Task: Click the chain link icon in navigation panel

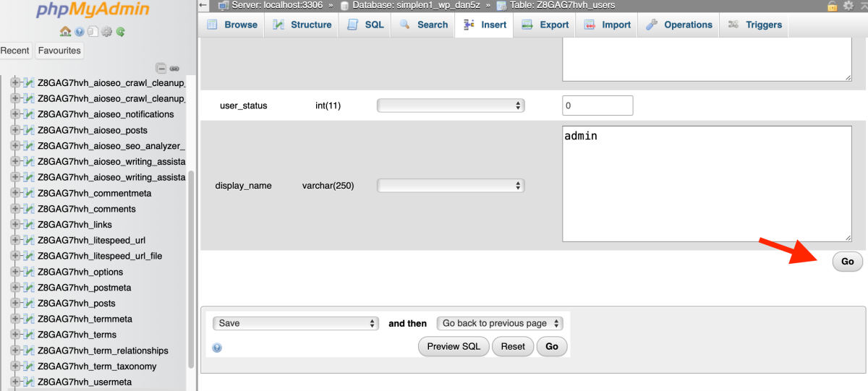Action: (x=174, y=69)
